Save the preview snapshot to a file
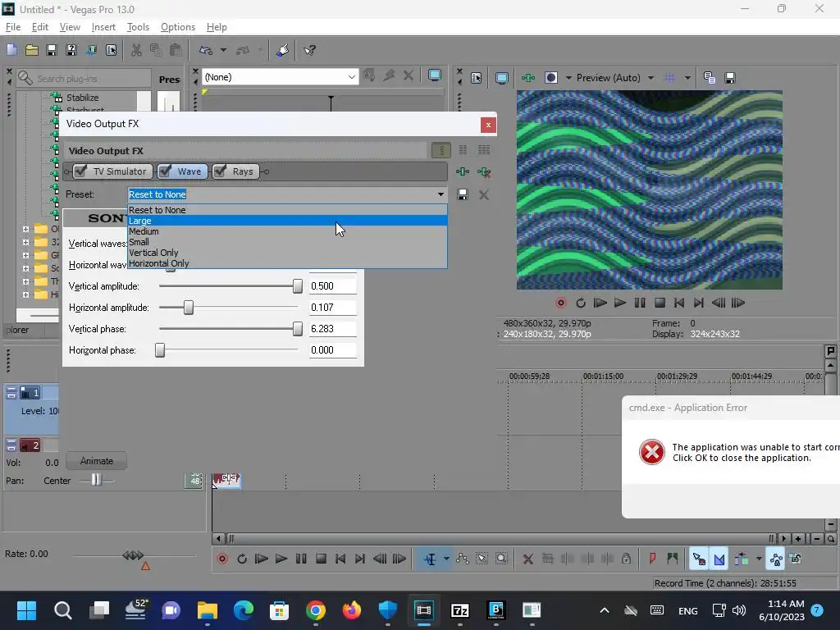The height and width of the screenshot is (630, 840). 729,78
